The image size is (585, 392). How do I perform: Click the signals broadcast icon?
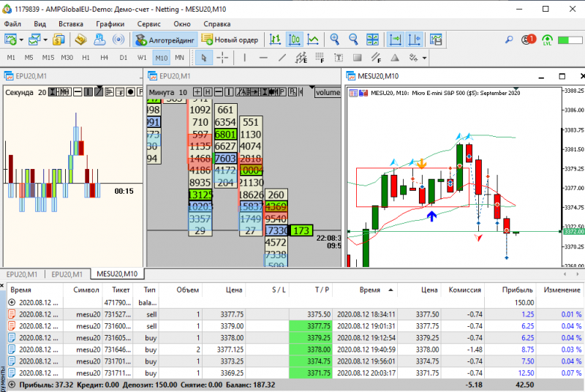[x=118, y=39]
